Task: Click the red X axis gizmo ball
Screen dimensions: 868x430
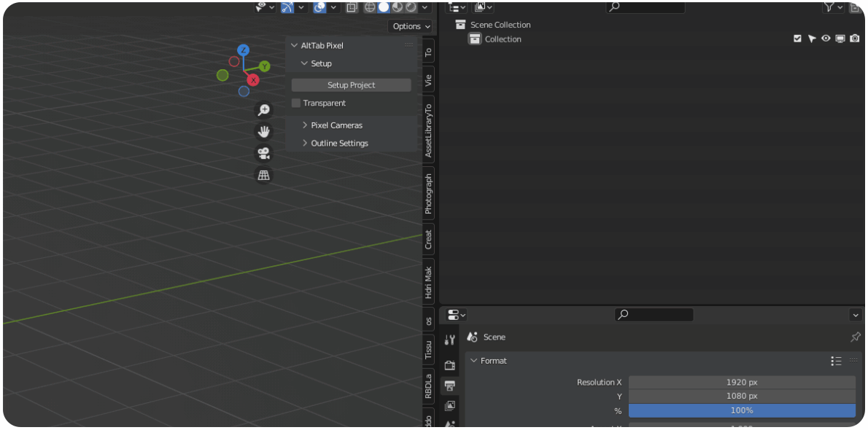Action: (253, 80)
